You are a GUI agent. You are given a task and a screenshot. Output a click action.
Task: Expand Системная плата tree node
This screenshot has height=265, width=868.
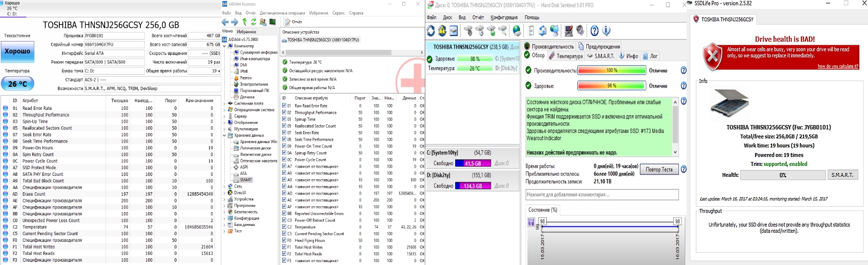pos(224,104)
